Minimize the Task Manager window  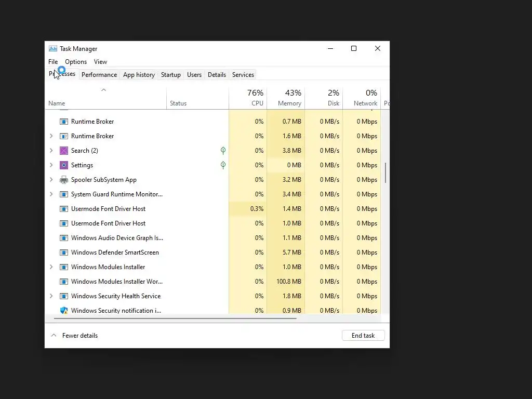coord(330,48)
